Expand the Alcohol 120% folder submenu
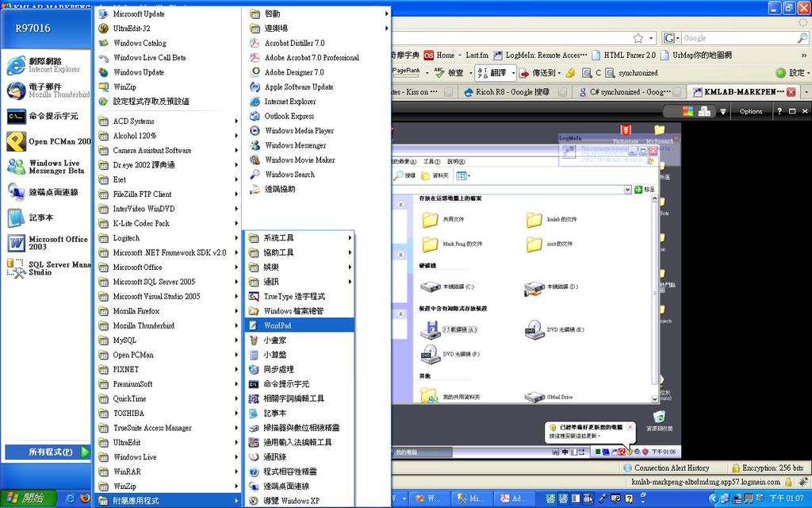The width and height of the screenshot is (812, 508). [167, 136]
